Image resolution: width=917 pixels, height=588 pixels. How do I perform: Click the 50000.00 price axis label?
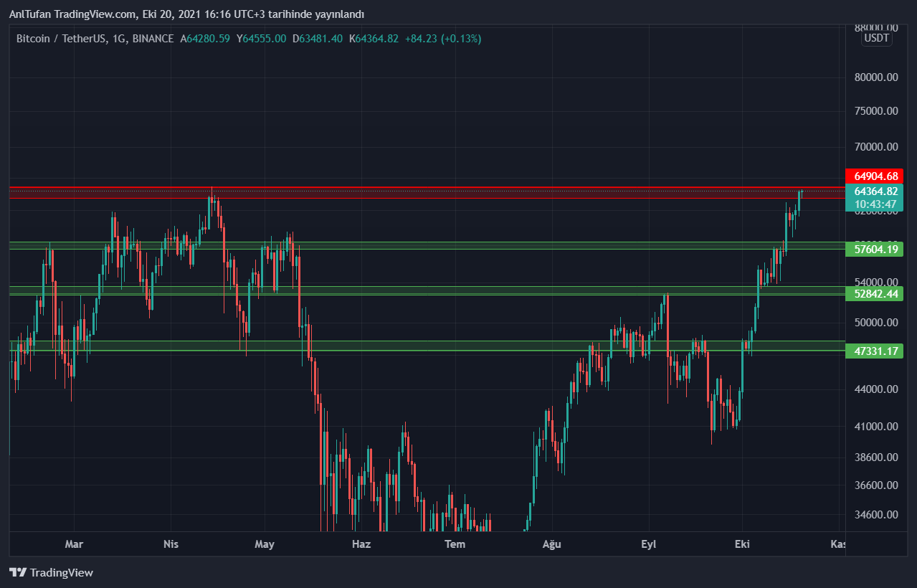tap(875, 323)
